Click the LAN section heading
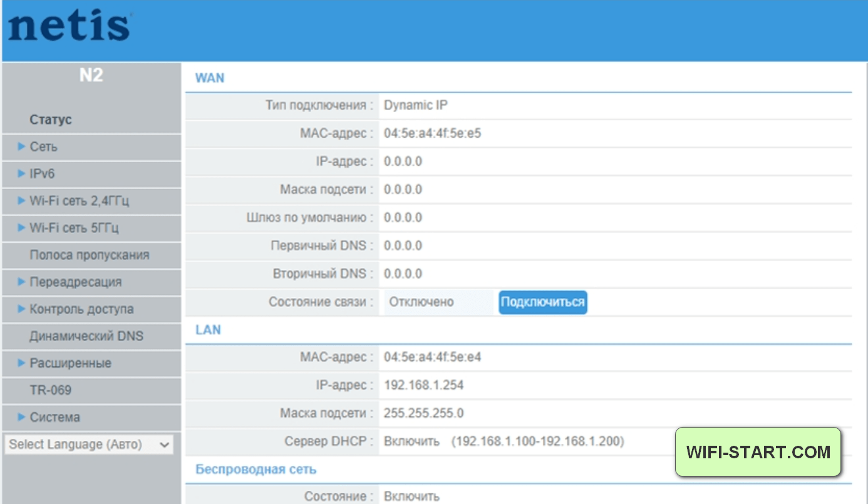Viewport: 868px width, 504px height. click(x=208, y=330)
